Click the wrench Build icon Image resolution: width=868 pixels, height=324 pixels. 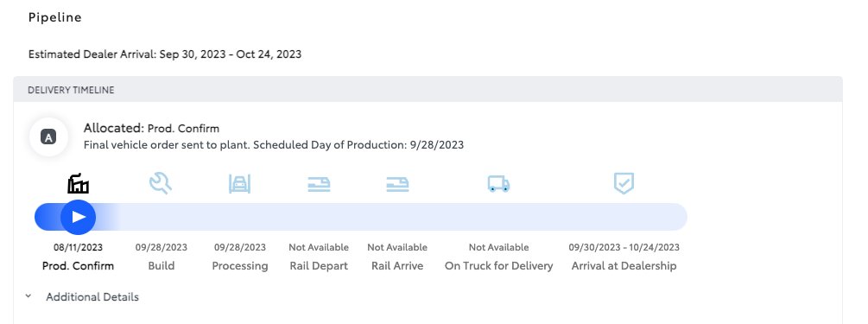161,183
